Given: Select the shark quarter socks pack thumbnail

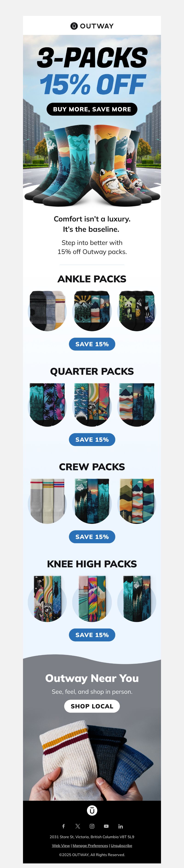Looking at the screenshot, I should pyautogui.click(x=92, y=405).
